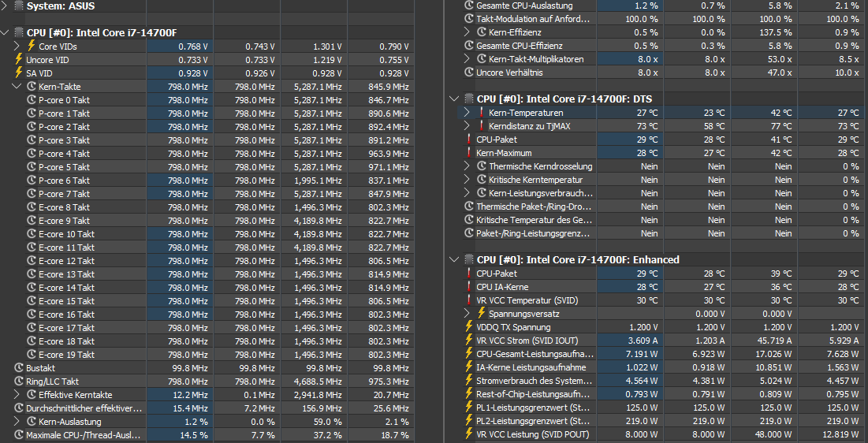This screenshot has width=868, height=443.
Task: Click the clock icon beside Bustakt
Action: (19, 368)
